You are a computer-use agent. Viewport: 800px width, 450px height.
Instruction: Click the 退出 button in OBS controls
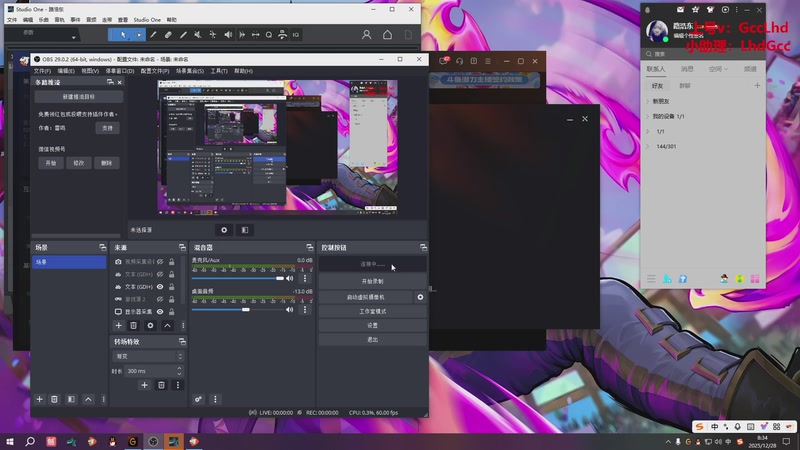pyautogui.click(x=372, y=339)
